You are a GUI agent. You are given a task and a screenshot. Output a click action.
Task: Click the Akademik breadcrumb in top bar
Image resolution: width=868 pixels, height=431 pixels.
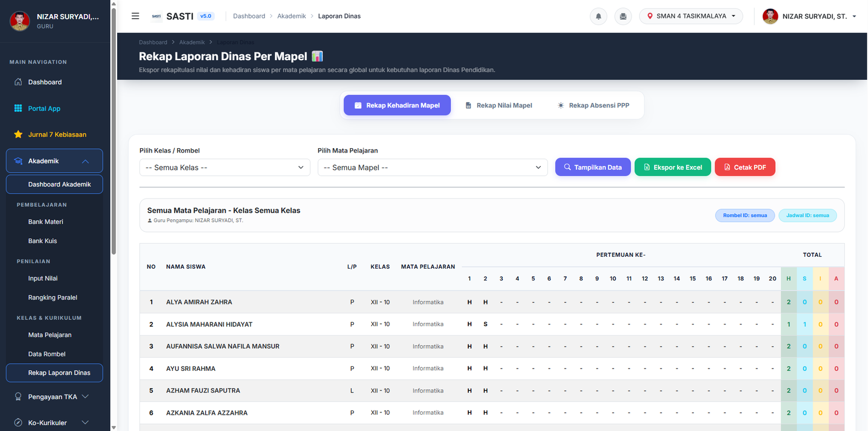click(291, 16)
